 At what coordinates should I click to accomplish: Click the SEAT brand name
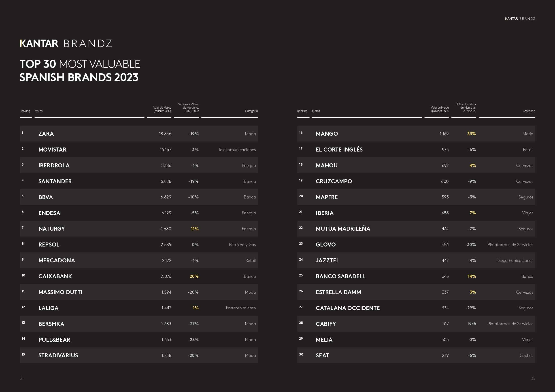pos(322,356)
